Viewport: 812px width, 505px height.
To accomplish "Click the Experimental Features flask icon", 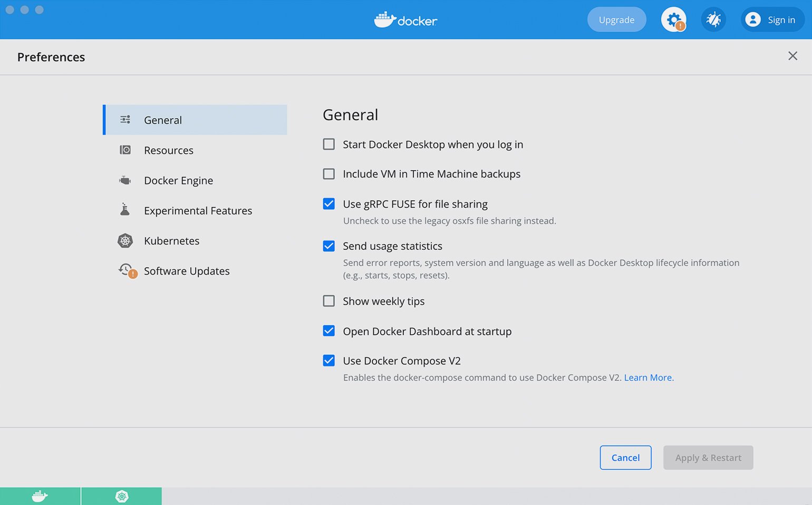I will click(x=125, y=210).
